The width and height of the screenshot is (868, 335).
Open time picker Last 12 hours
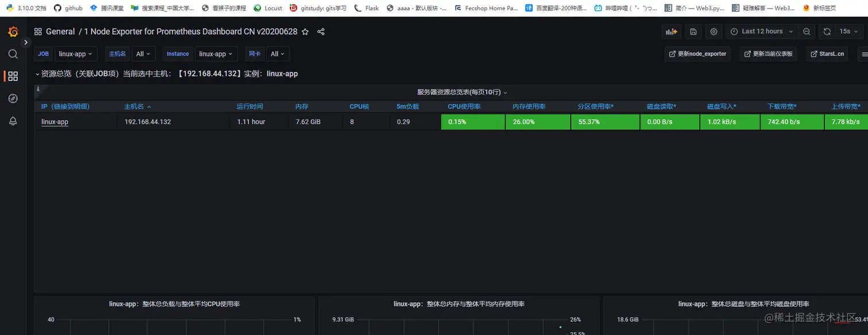tap(762, 32)
